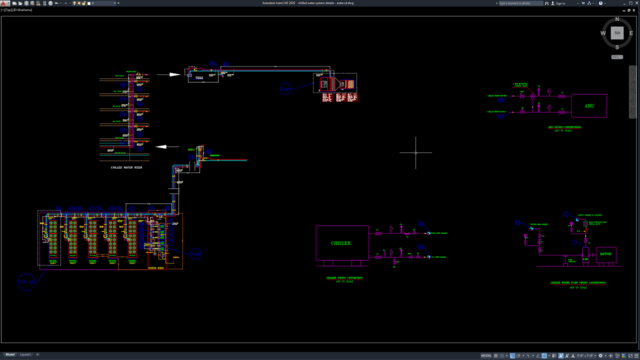Image resolution: width=640 pixels, height=360 pixels.
Task: Toggle Polar tracking in status bar
Action: coord(518,356)
